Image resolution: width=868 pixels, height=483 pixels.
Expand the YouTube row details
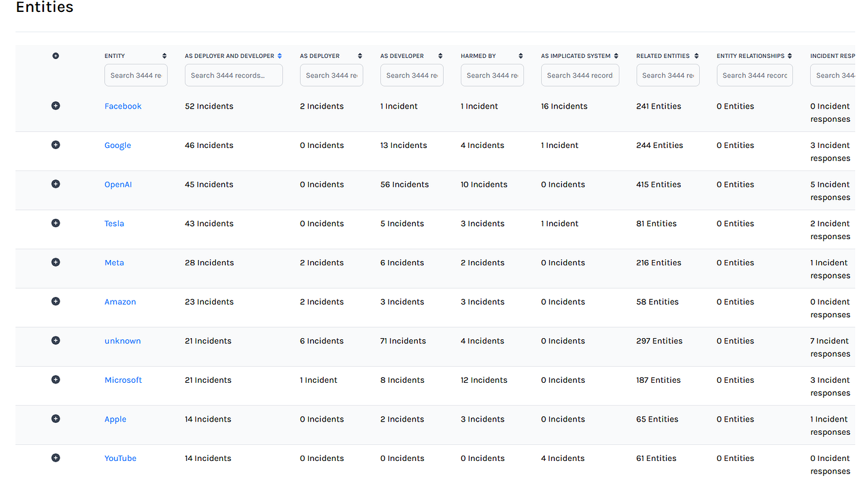coord(55,458)
